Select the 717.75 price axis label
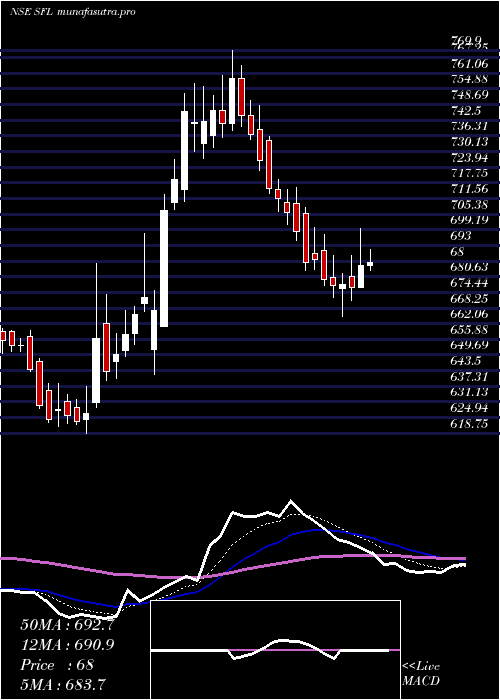Viewport: 500px width, 700px height. (x=469, y=173)
